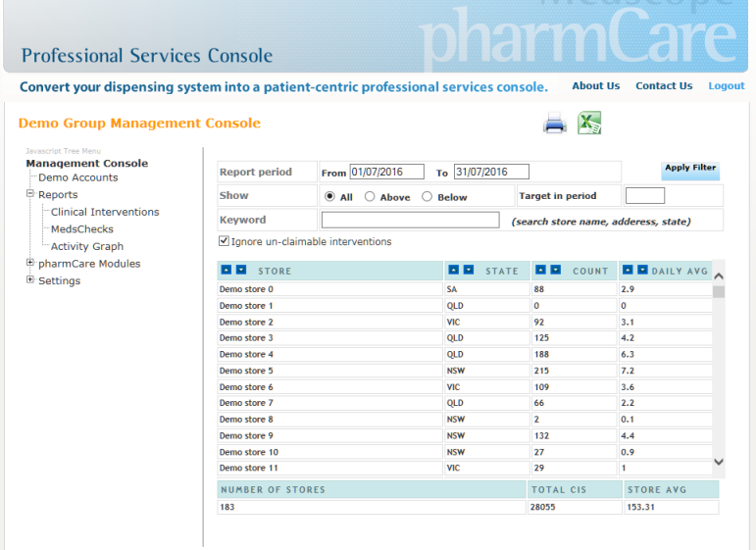Click the Demo store 5 row
The height and width of the screenshot is (550, 756).
tap(465, 371)
